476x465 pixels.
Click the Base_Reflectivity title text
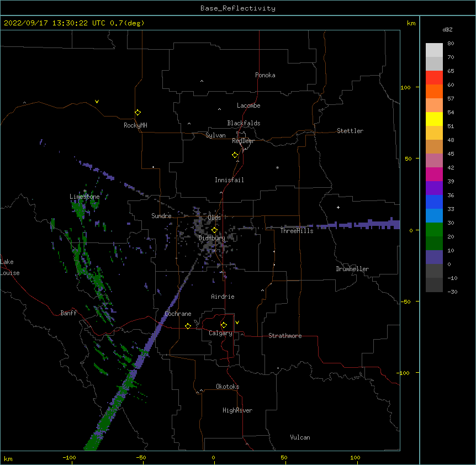coord(238,8)
